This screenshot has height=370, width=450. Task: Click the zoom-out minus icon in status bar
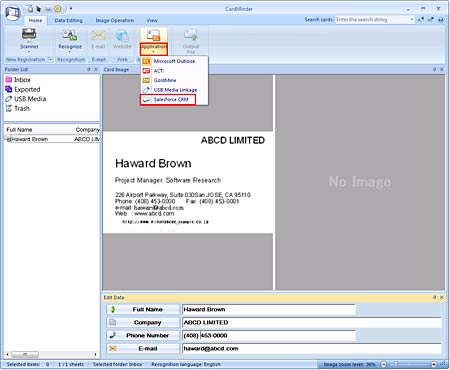pyautogui.click(x=384, y=364)
